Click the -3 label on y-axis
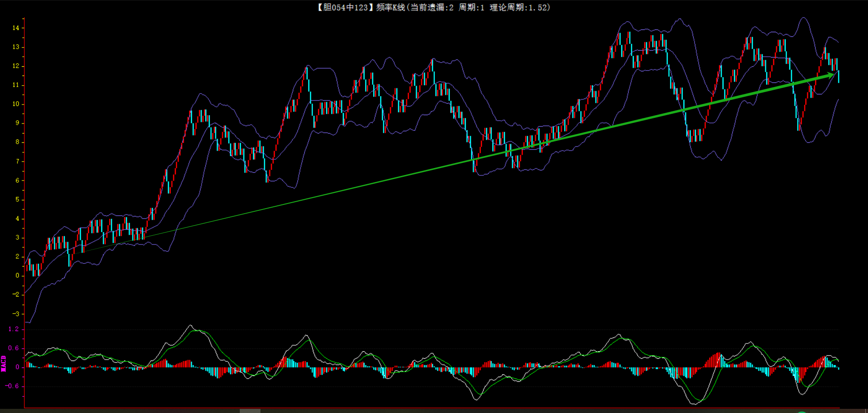This screenshot has width=868, height=413. click(16, 314)
